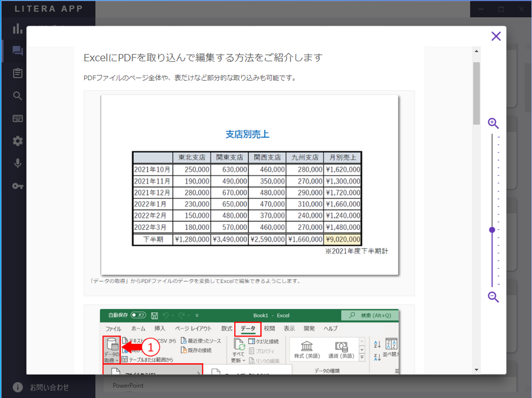Image resolution: width=532 pixels, height=398 pixels.
Task: Click the 表示 tab in the Excel image
Action: pos(289,329)
